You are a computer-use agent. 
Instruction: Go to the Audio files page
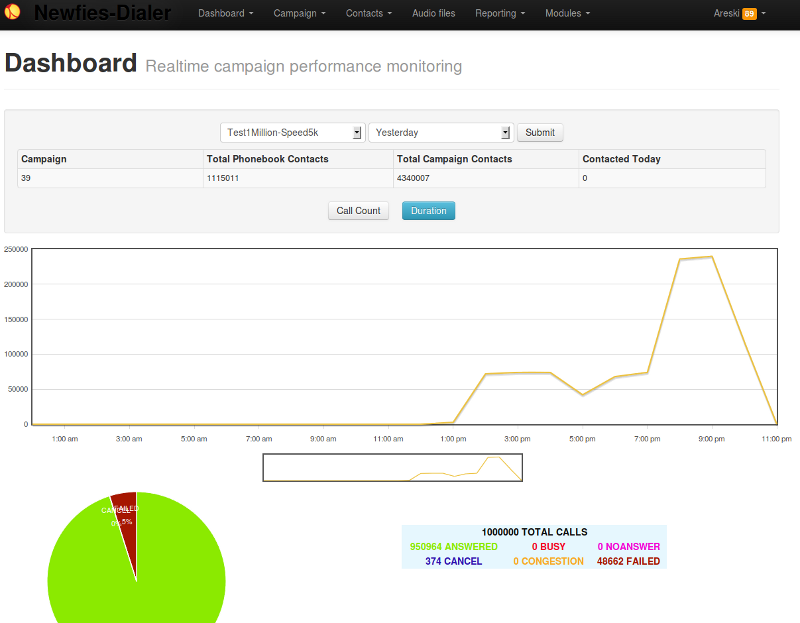coord(434,13)
